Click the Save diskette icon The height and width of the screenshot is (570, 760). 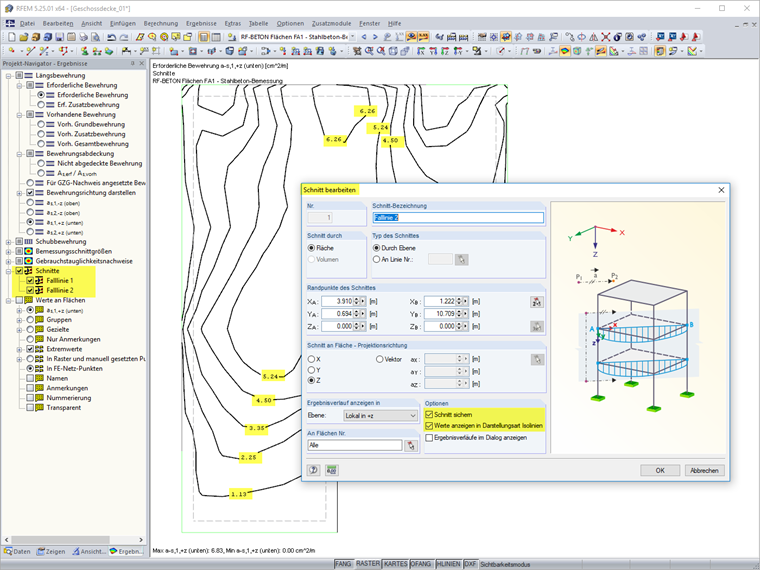[x=59, y=37]
